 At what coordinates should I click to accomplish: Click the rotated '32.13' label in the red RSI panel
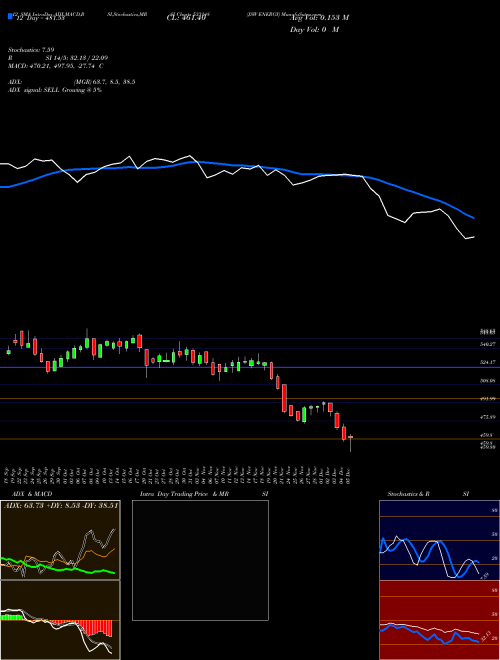(x=486, y=636)
